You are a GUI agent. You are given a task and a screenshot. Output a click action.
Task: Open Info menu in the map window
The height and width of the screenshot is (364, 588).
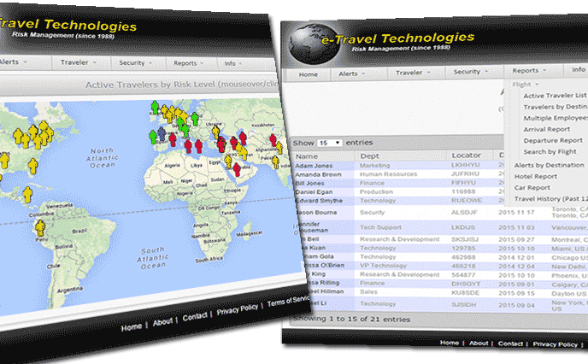(x=232, y=64)
